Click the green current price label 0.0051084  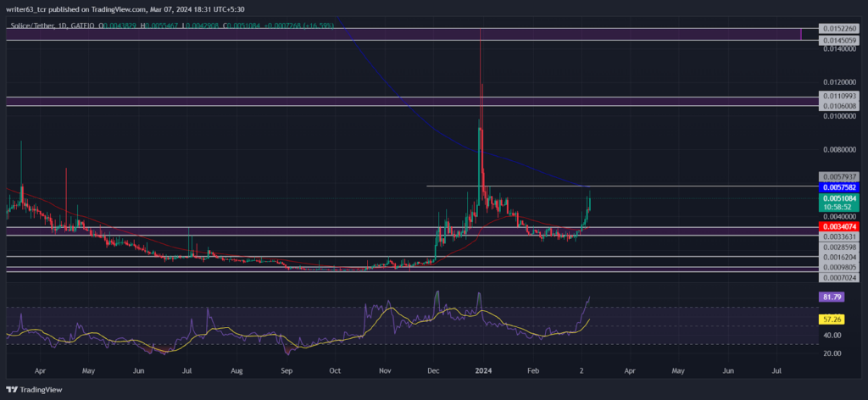tap(839, 198)
